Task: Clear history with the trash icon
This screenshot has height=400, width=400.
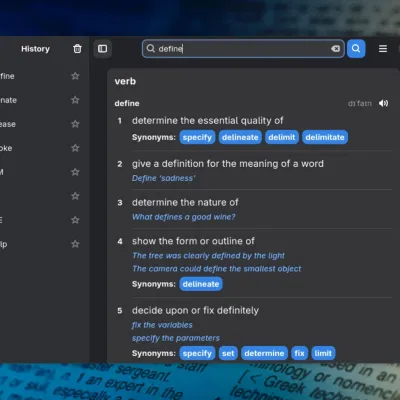Action: click(77, 49)
